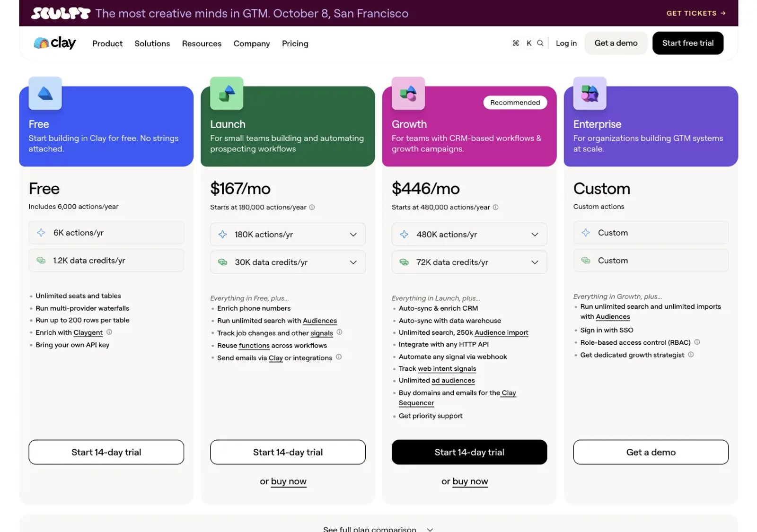Click buy now under Growth plan

pos(470,481)
